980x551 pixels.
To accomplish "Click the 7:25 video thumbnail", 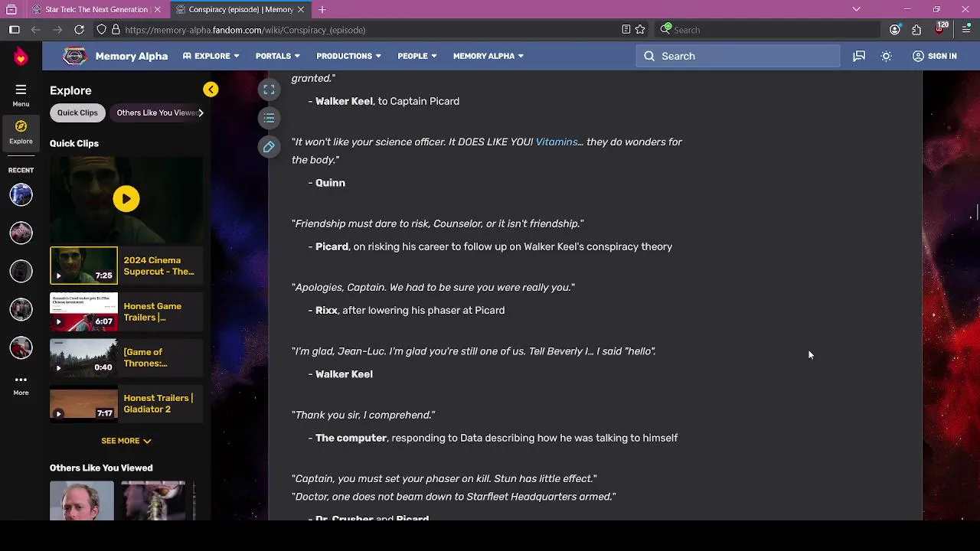I will point(83,266).
